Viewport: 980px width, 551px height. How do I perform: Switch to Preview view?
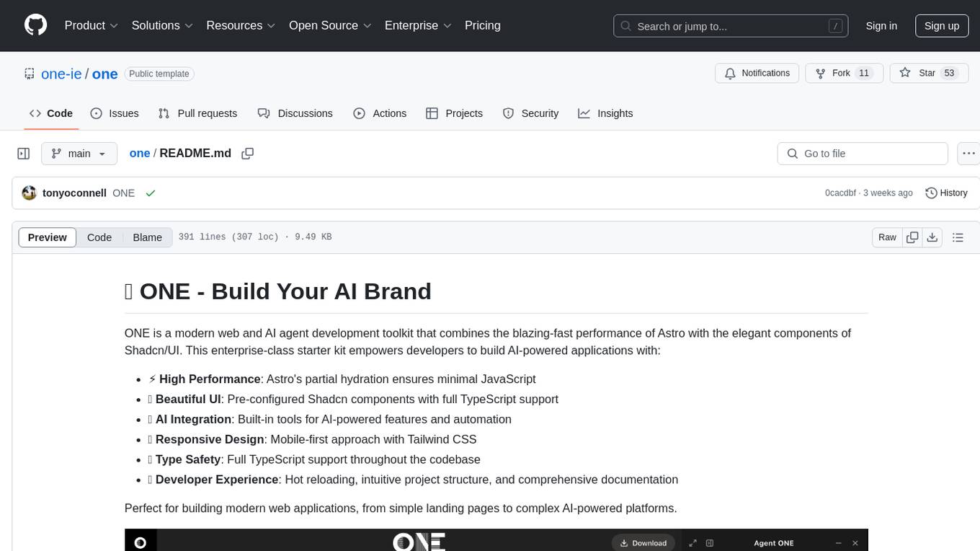coord(48,237)
